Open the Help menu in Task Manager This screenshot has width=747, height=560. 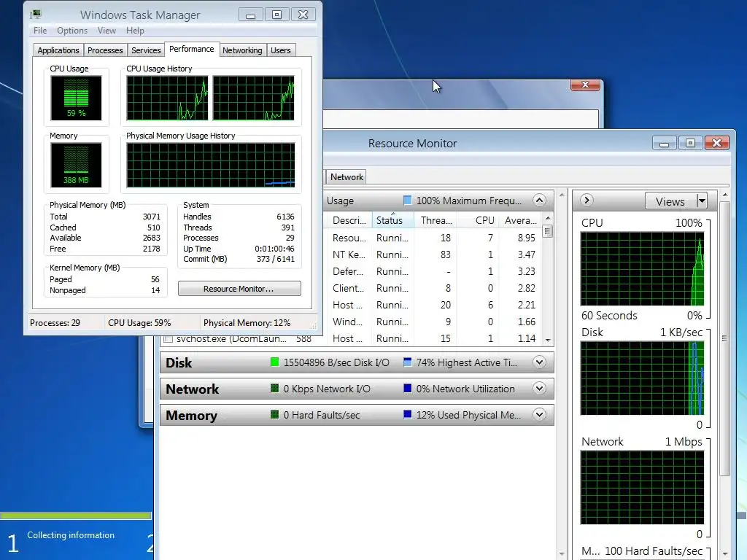click(x=135, y=31)
